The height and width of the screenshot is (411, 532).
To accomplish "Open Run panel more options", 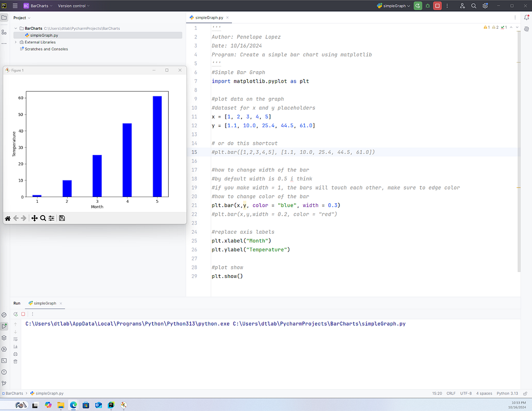I will tap(32, 314).
